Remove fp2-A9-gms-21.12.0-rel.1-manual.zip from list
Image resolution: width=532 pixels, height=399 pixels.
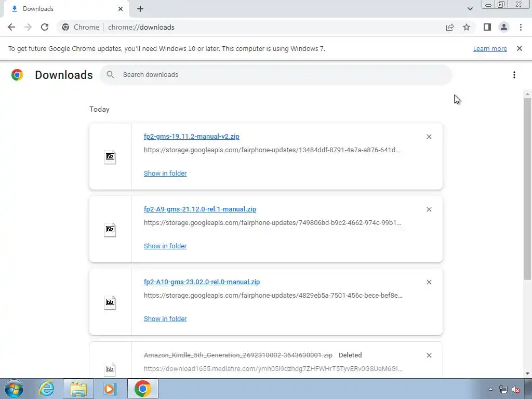[x=429, y=209]
